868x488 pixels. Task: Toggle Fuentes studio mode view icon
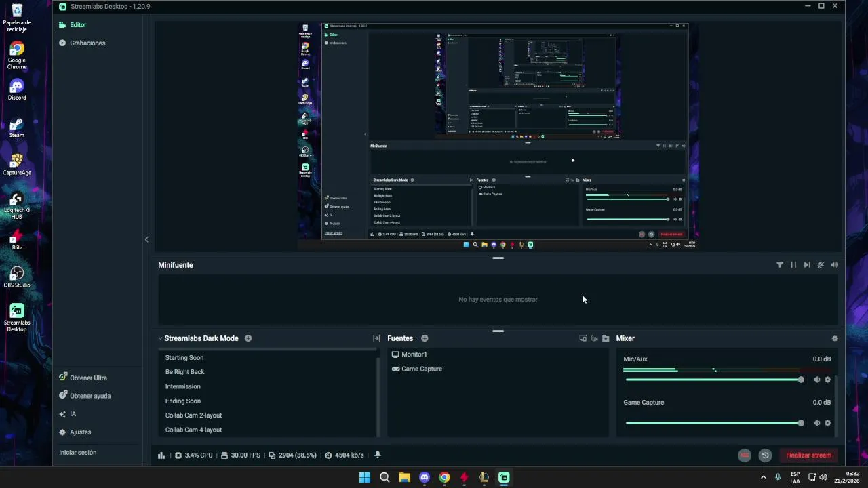583,338
